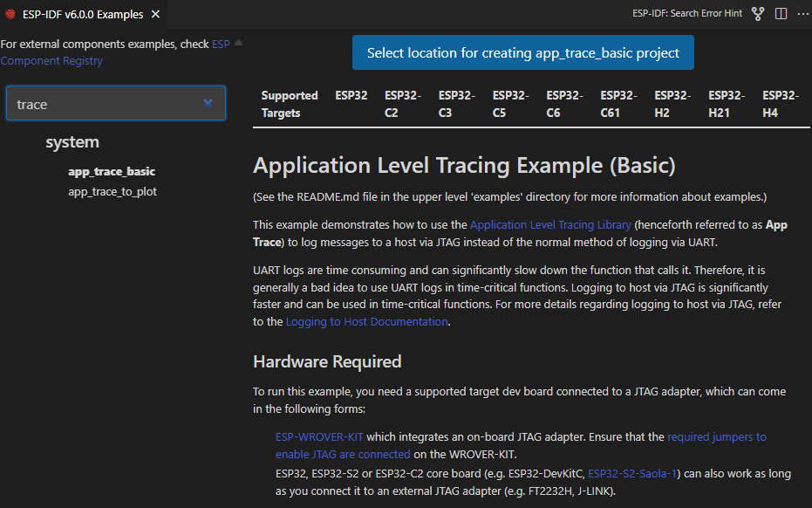
Task: Open the Application Level Tracing Library link
Action: pos(550,224)
